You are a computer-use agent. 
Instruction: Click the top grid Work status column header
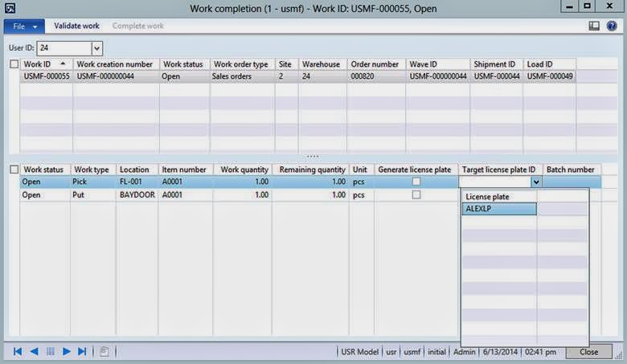(185, 64)
